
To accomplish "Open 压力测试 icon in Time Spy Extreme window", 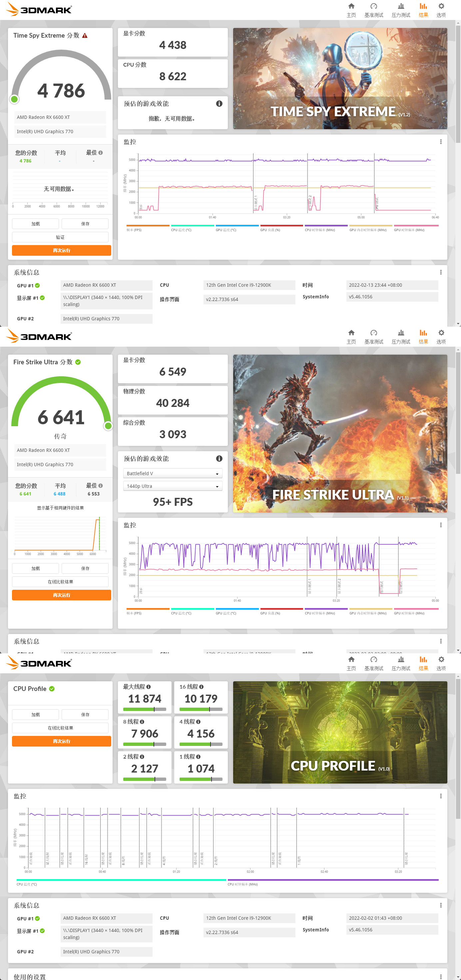I will pyautogui.click(x=400, y=6).
